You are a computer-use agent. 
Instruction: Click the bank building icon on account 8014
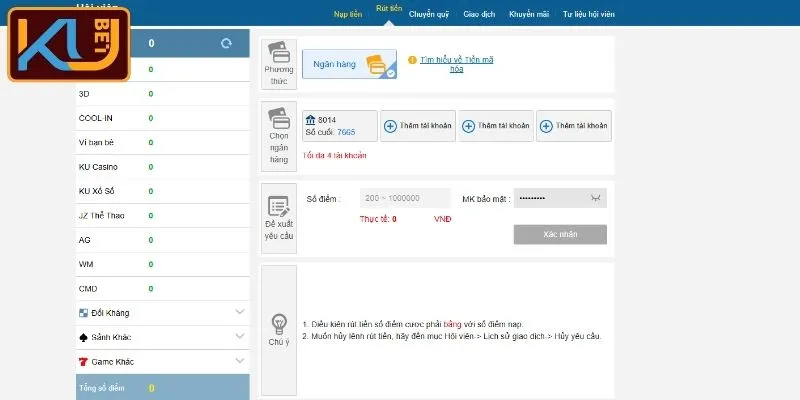(x=310, y=120)
